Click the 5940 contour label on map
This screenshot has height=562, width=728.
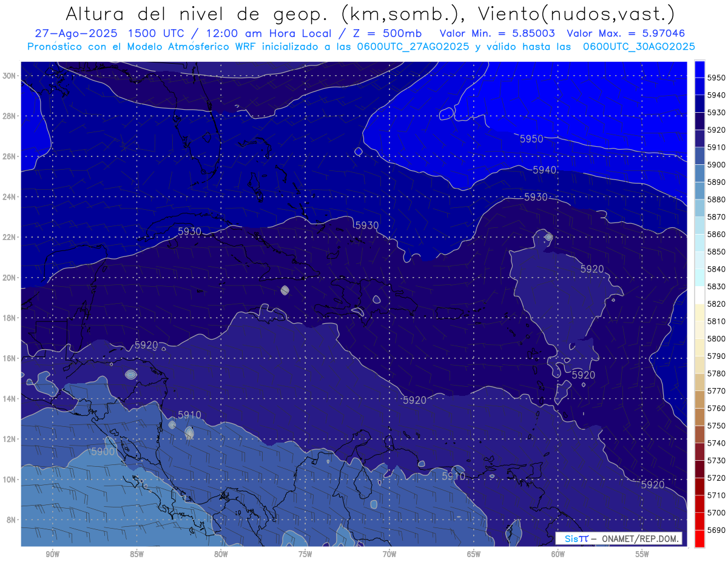545,170
